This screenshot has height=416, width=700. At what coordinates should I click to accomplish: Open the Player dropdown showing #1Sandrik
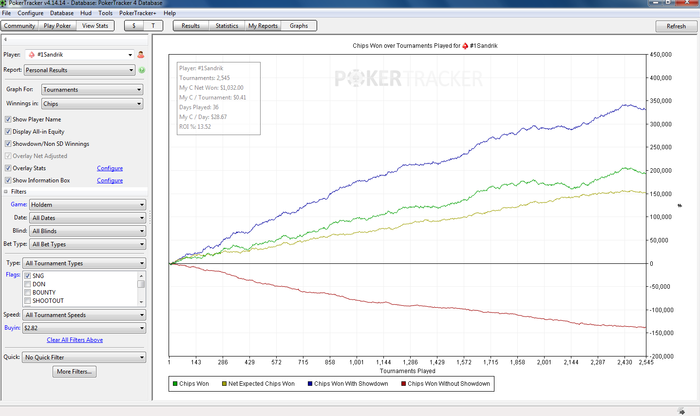click(79, 54)
